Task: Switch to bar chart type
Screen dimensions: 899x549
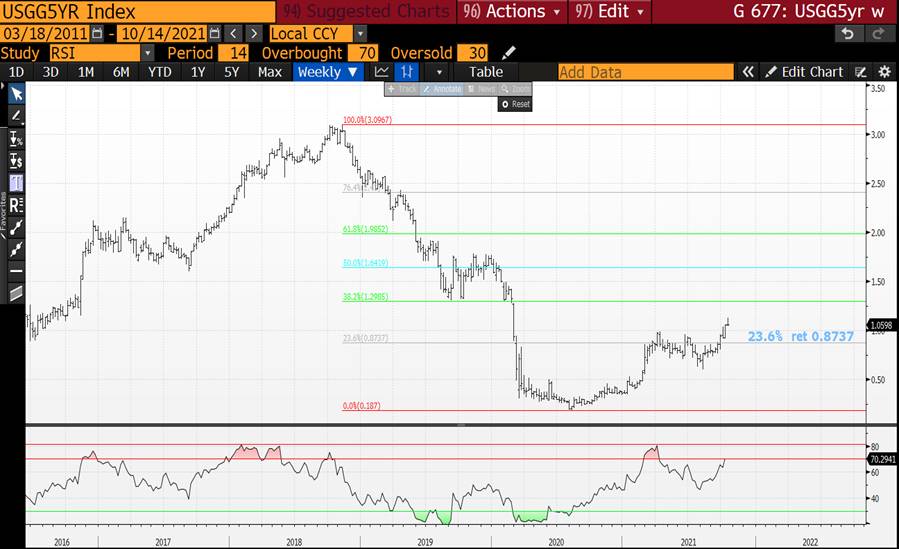Action: 406,72
